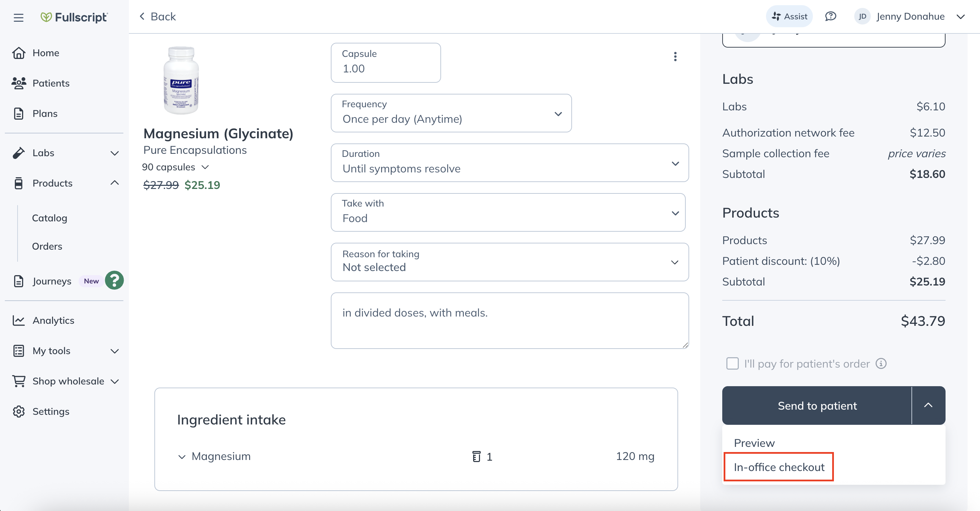Image resolution: width=980 pixels, height=511 pixels.
Task: Check I'll pay for patient's order
Action: click(x=732, y=364)
